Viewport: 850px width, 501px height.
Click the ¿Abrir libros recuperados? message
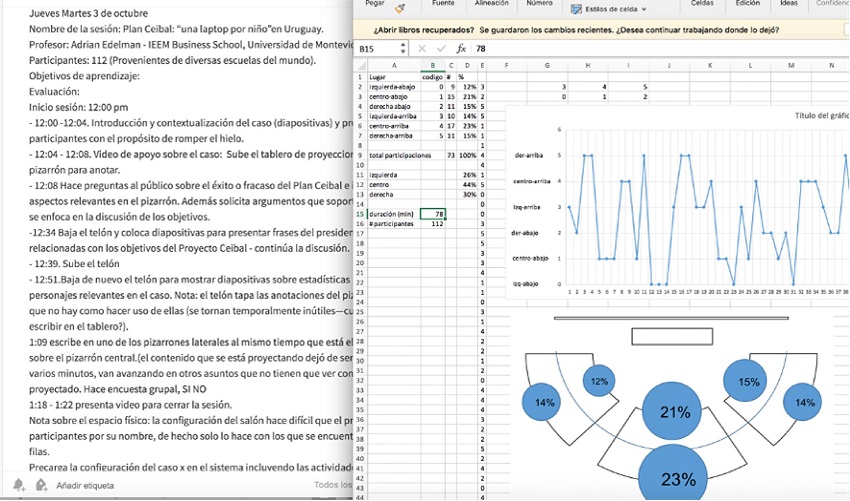pyautogui.click(x=423, y=30)
